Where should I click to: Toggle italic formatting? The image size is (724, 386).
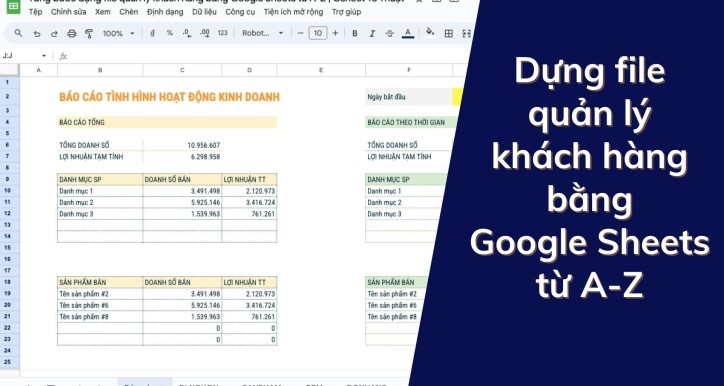[x=372, y=33]
